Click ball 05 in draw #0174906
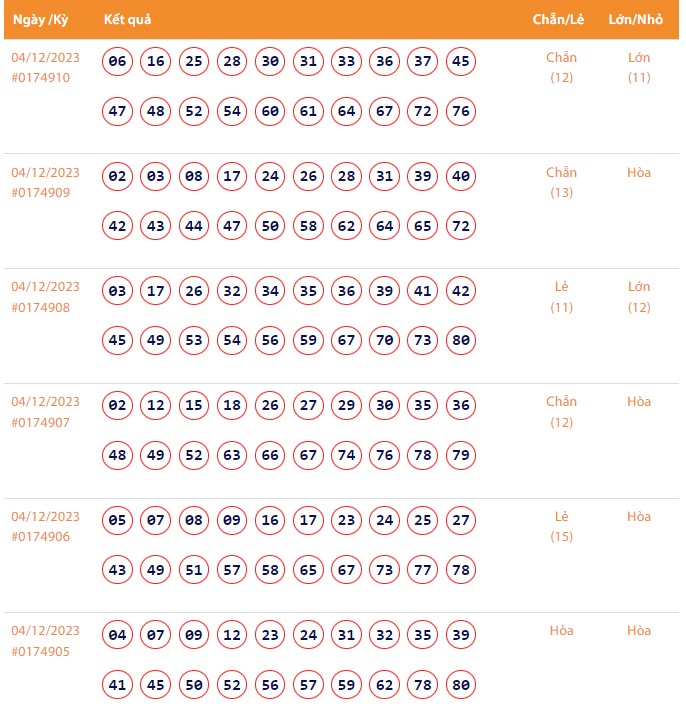The image size is (686, 718). (x=118, y=521)
